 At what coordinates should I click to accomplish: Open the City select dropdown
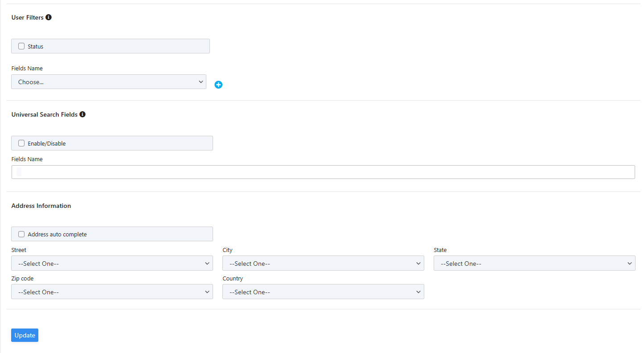(x=323, y=264)
